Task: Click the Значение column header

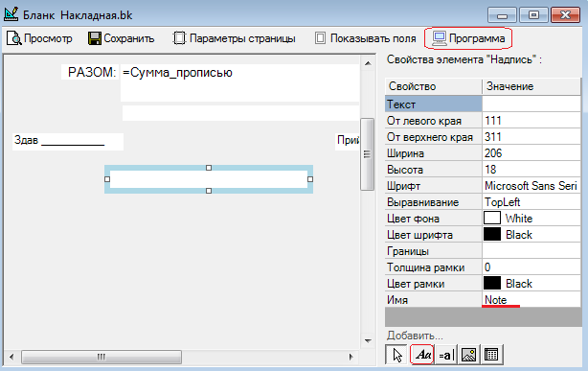Action: [x=531, y=86]
